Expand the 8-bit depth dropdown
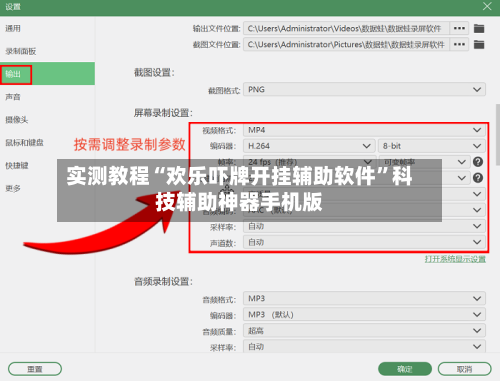Screen dimensions: 500x381 pyautogui.click(x=432, y=146)
